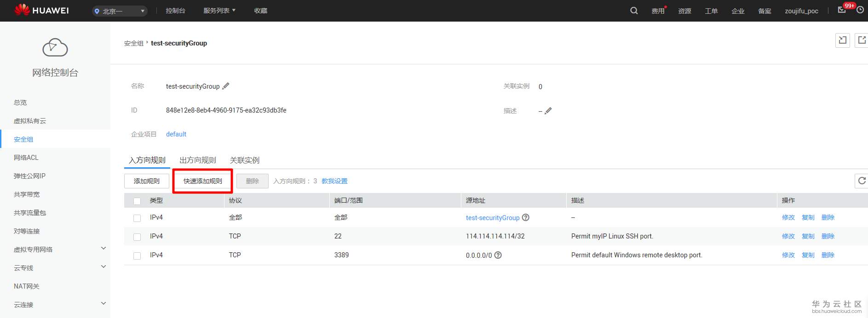
Task: Expand 虚拟专用网络 in sidebar
Action: pyautogui.click(x=103, y=248)
